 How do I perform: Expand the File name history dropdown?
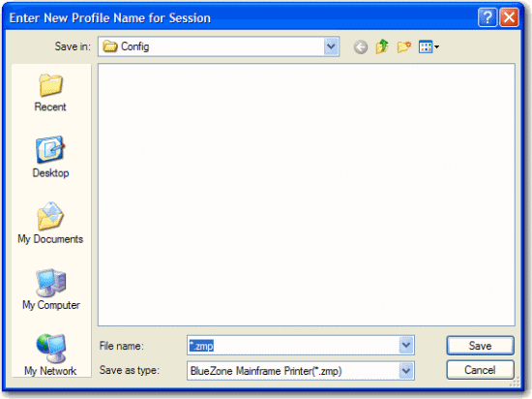406,346
